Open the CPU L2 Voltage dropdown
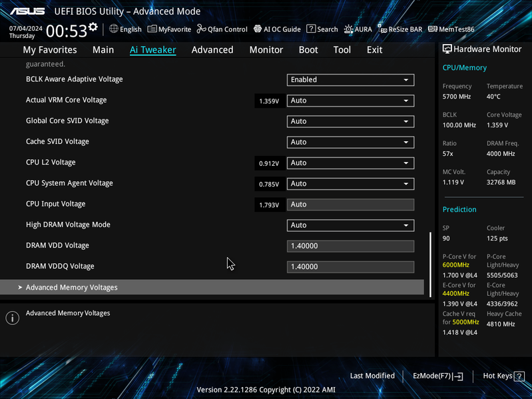532x399 pixels. (x=350, y=163)
